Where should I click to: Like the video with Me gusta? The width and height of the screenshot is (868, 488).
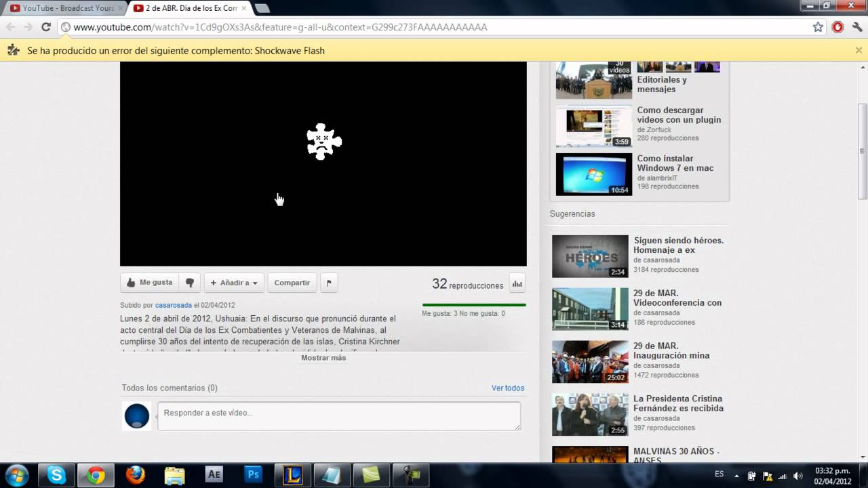pyautogui.click(x=150, y=283)
